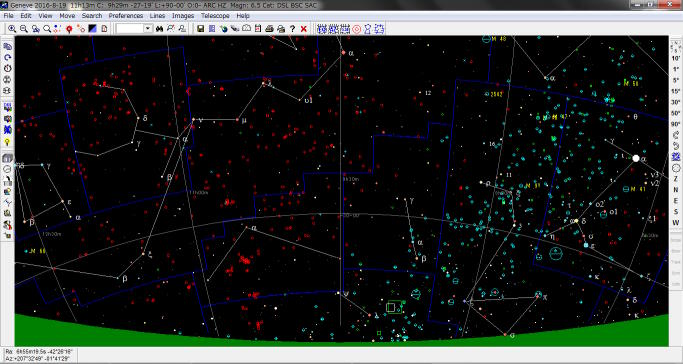Click the question mark help icon

(x=292, y=29)
